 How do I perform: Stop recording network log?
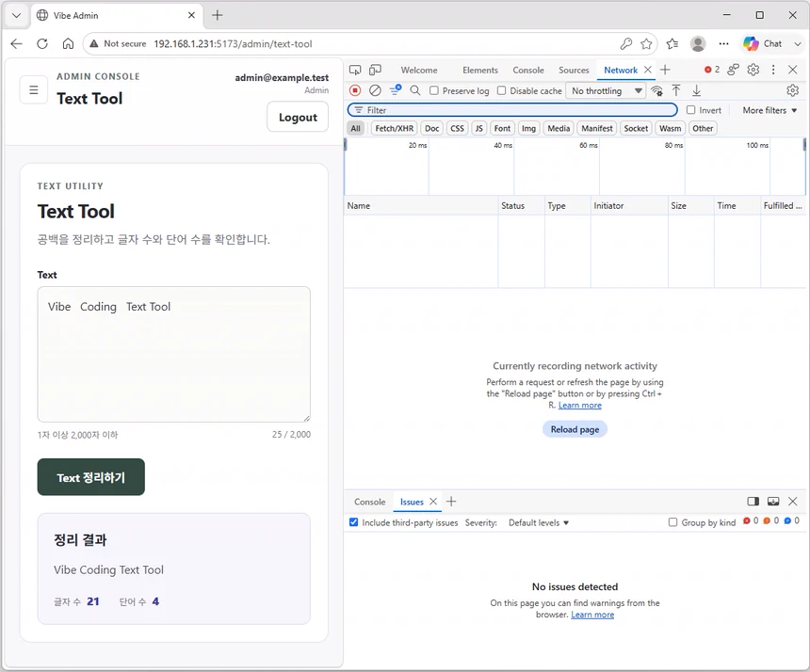click(x=355, y=91)
